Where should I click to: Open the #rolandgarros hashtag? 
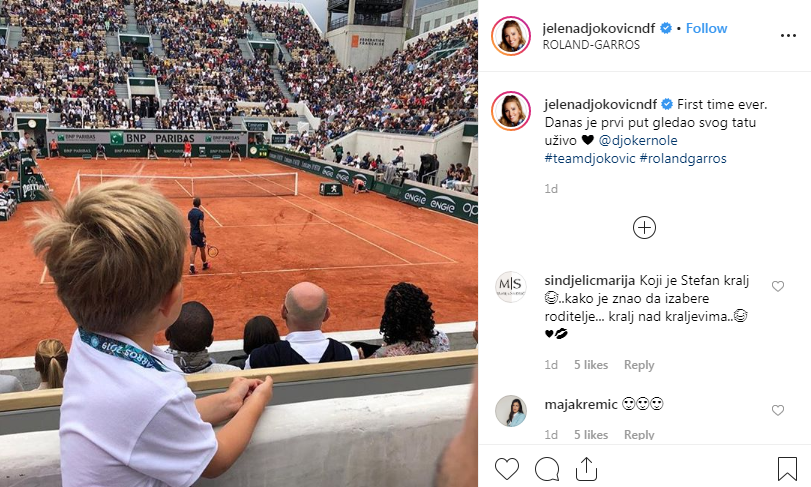tap(683, 158)
